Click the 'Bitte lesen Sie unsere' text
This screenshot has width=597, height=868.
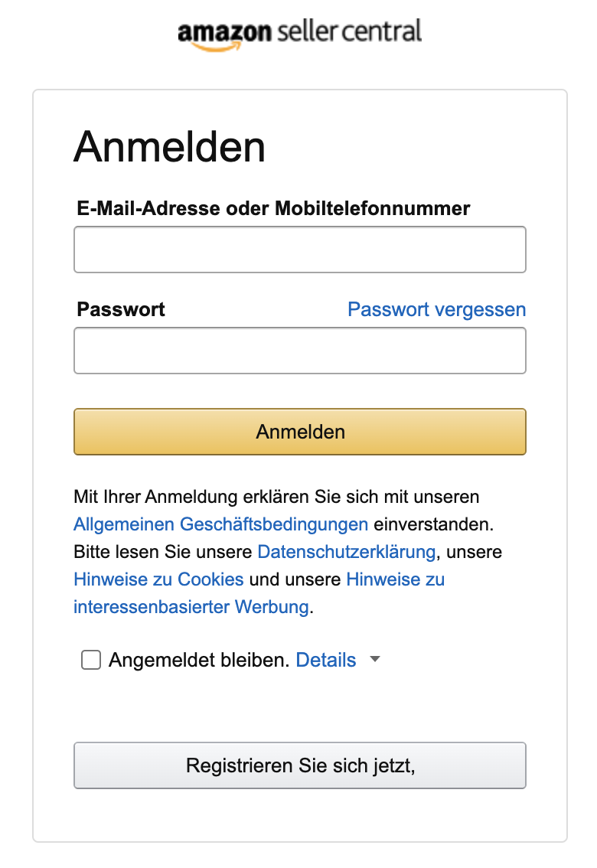pyautogui.click(x=163, y=552)
